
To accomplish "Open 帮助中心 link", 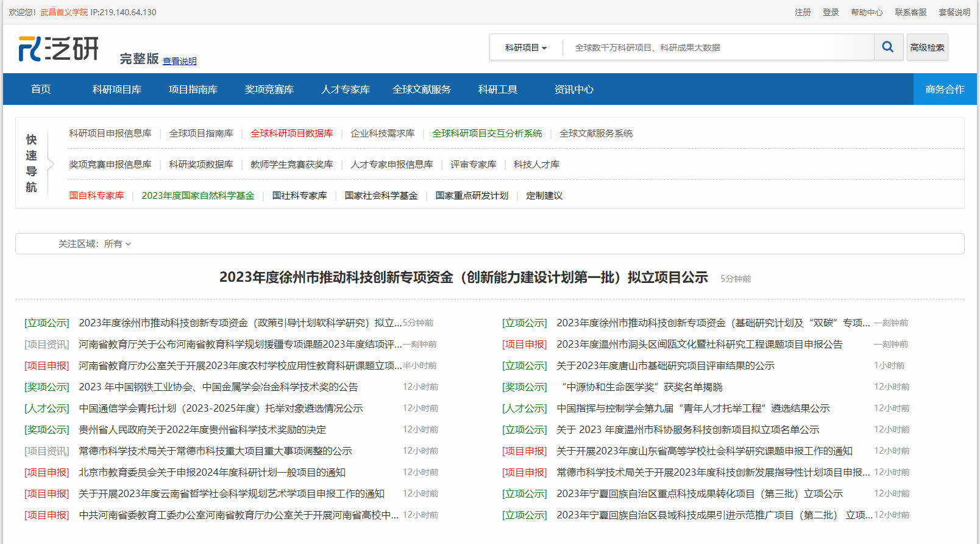I will (x=867, y=12).
